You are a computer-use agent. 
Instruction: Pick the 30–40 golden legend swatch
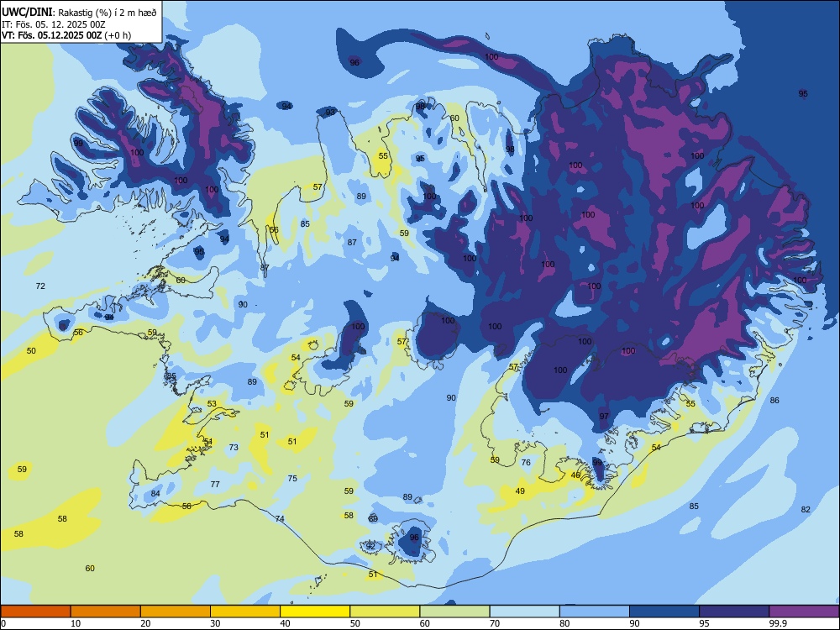(245, 612)
